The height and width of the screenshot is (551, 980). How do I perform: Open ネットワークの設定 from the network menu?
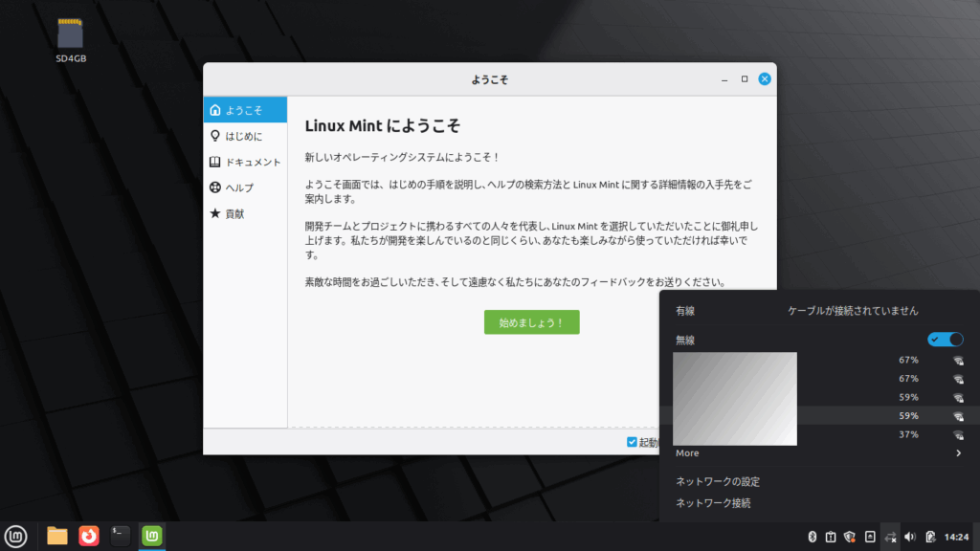coord(718,482)
